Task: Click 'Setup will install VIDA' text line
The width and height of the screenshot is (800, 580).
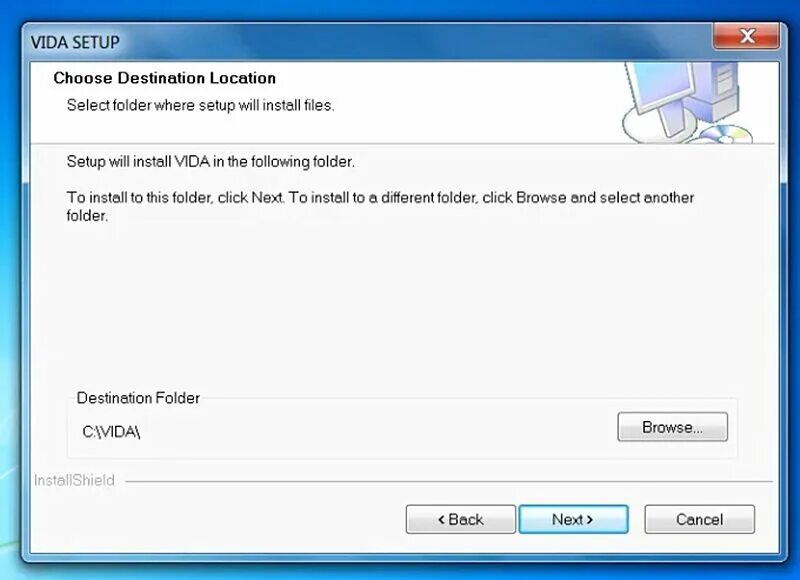Action: click(x=211, y=162)
